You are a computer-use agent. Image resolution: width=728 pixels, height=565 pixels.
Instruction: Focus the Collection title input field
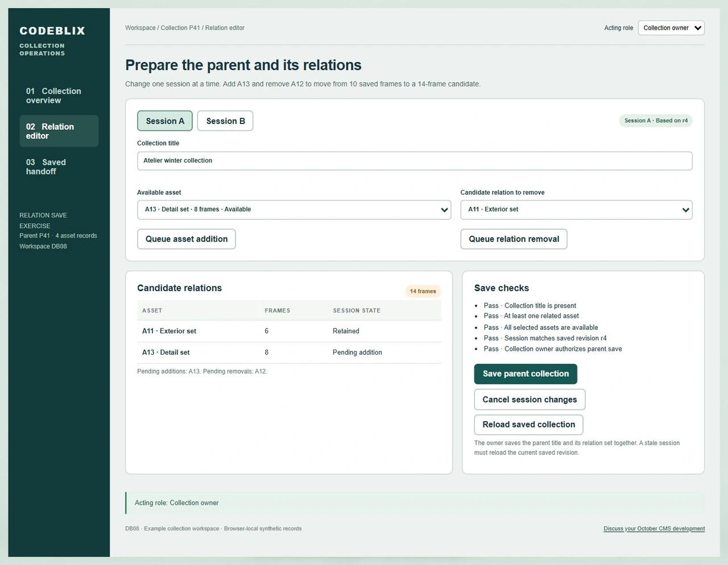point(415,161)
